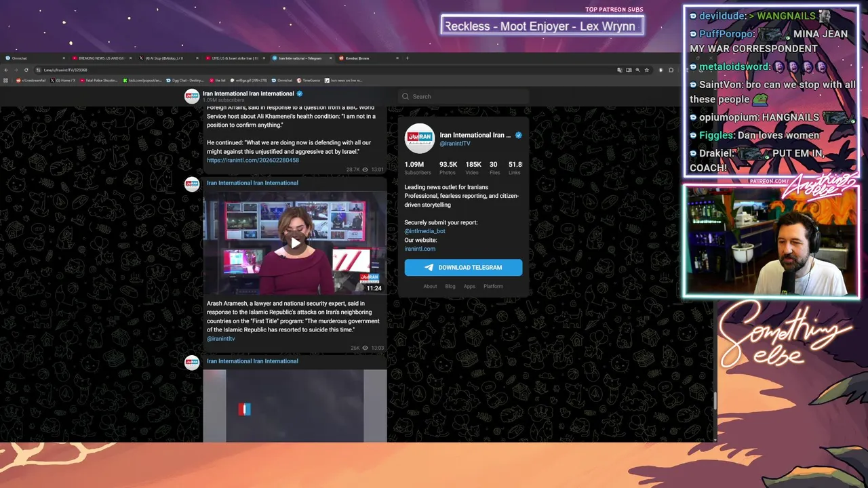This screenshot has width=868, height=488.
Task: Open the iranintl.com website link in info card
Action: click(420, 249)
